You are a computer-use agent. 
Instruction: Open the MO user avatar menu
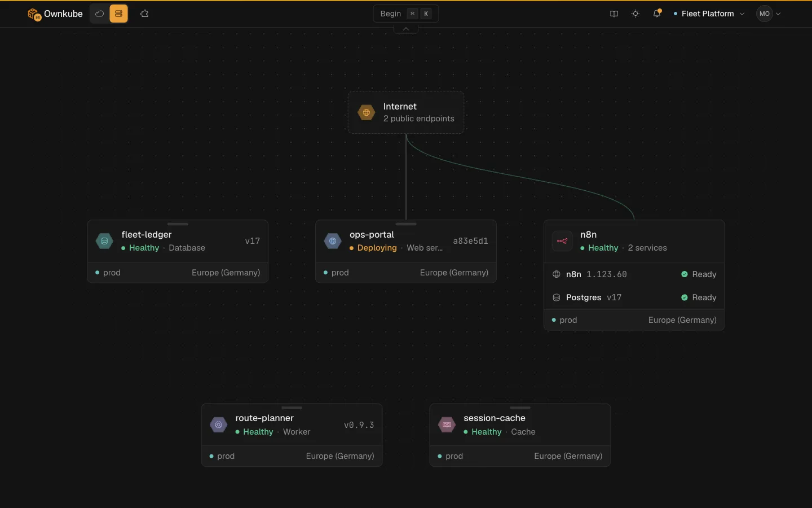click(769, 14)
